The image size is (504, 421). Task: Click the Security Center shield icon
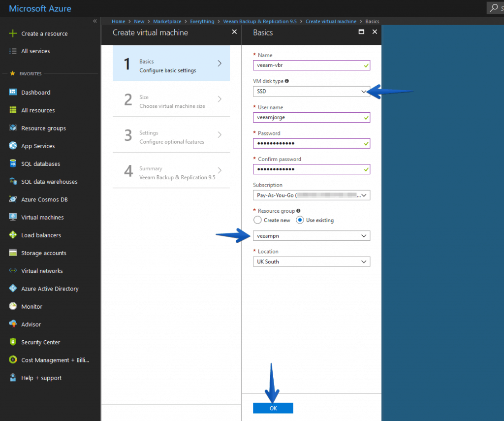13,342
